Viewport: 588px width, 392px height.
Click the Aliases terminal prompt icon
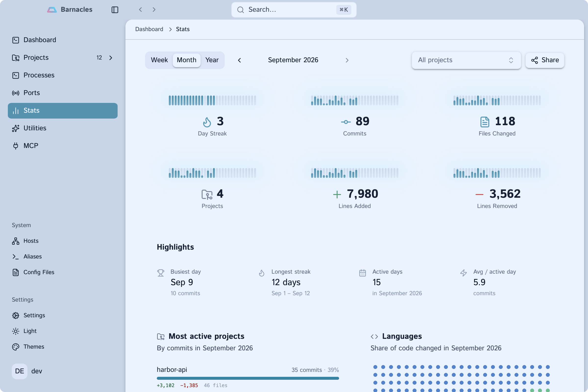[16, 257]
